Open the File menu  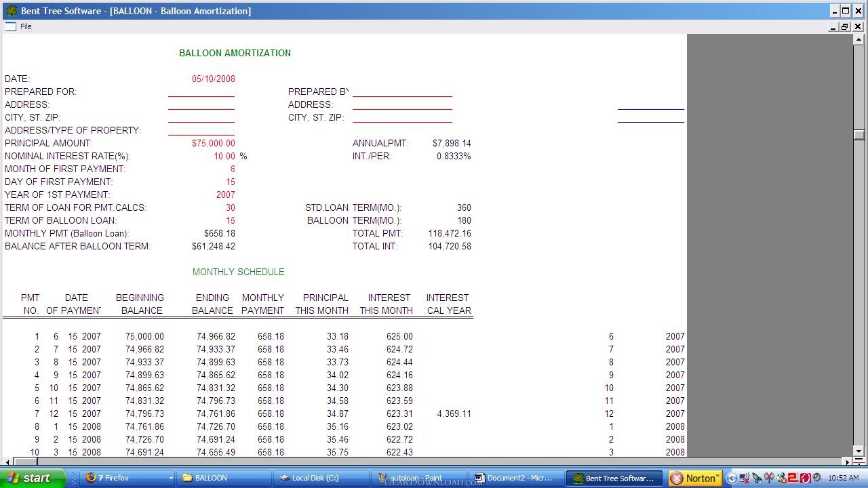click(26, 26)
